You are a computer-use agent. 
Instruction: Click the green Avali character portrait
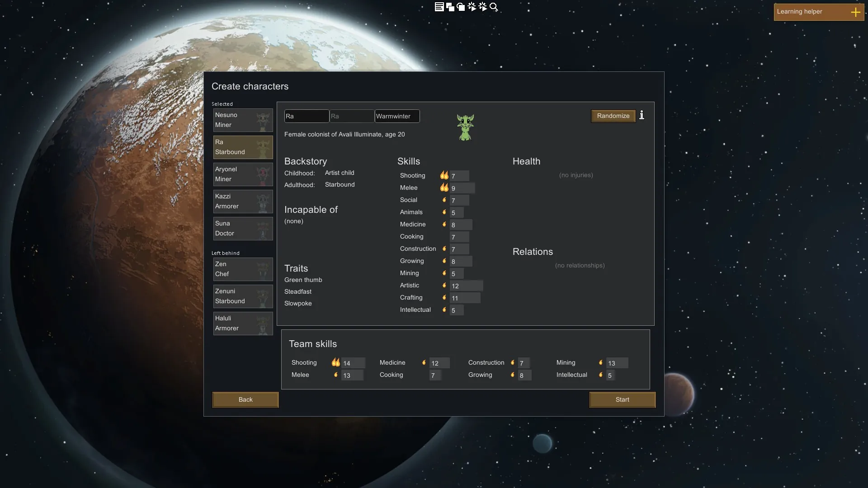coord(465,127)
